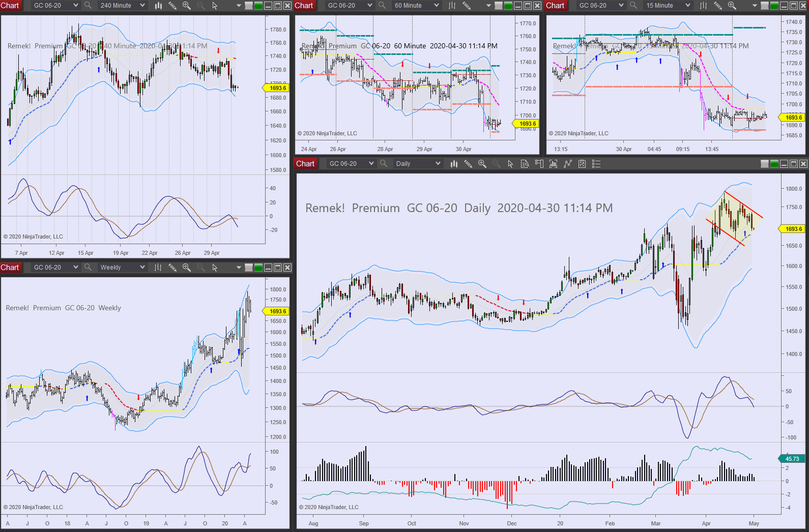Search instrument in 240 Minute chart
This screenshot has height=532, width=809.
(88, 6)
